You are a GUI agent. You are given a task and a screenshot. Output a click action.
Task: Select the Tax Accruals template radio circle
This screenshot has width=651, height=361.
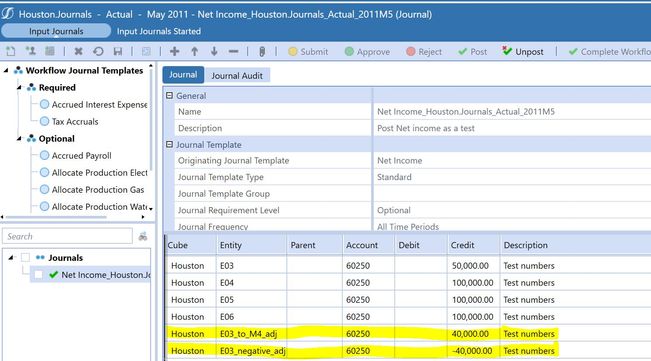pyautogui.click(x=44, y=122)
